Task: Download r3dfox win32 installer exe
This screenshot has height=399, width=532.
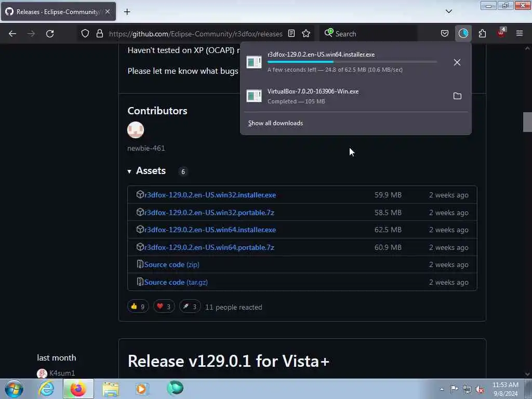Action: (210, 195)
